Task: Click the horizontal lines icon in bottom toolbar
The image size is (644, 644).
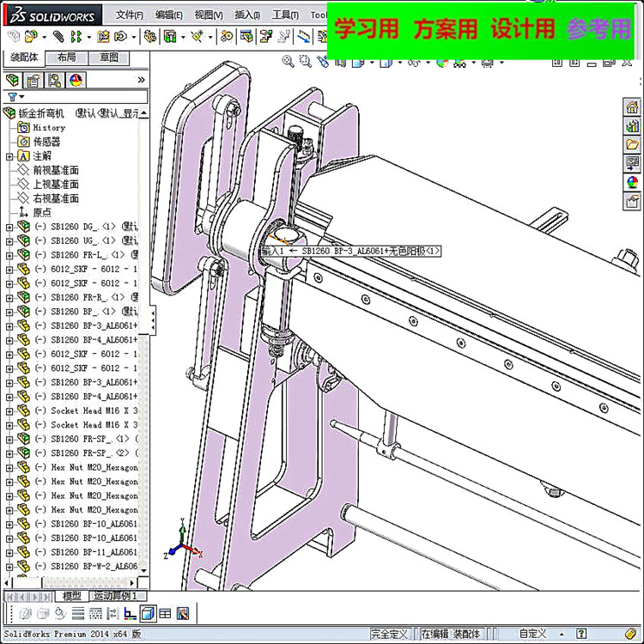Action: click(77, 614)
